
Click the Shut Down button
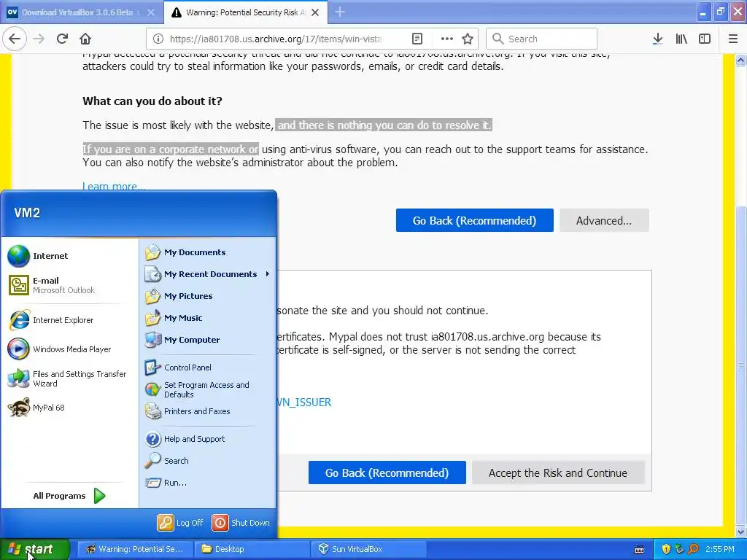click(x=241, y=522)
